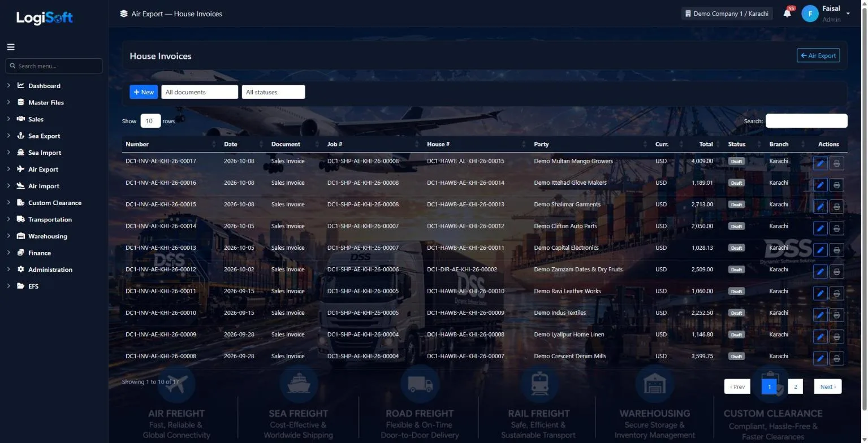Click the EFS folder icon
This screenshot has width=868, height=443.
(x=21, y=286)
